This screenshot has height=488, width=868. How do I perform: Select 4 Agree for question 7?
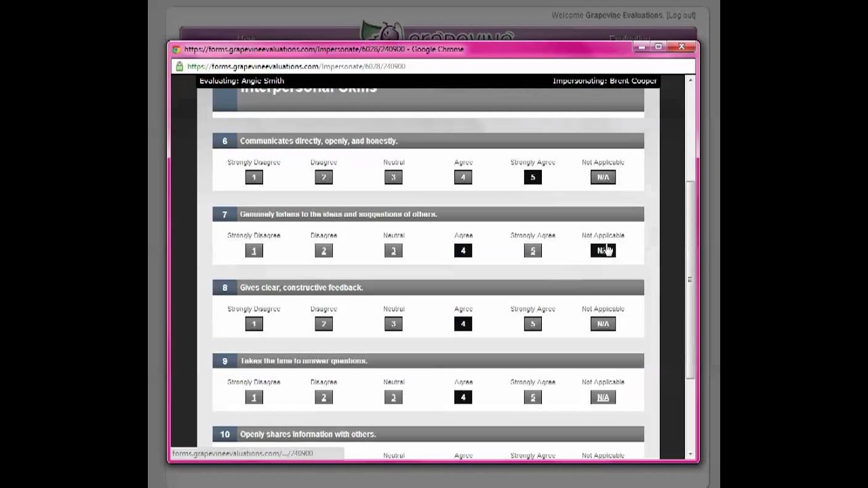coord(463,251)
